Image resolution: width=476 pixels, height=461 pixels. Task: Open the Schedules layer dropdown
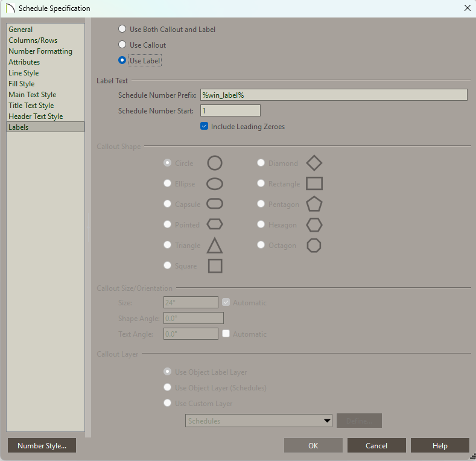tap(259, 421)
